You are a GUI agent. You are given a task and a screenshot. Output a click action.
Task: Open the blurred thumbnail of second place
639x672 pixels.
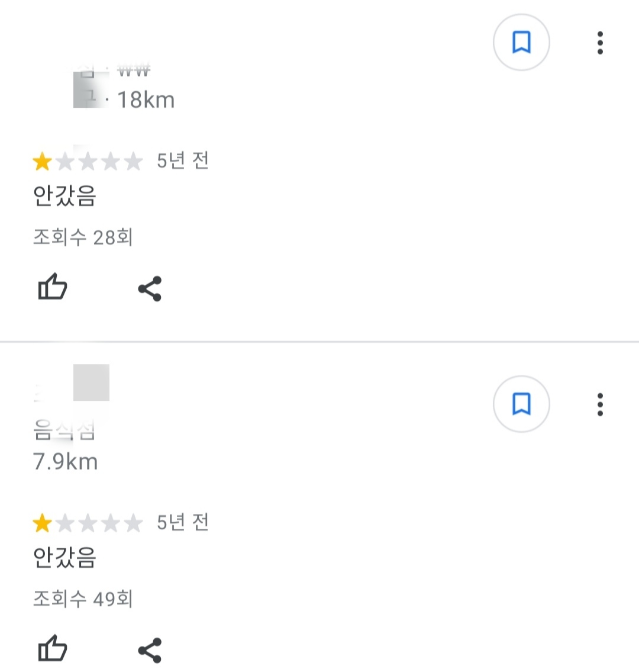pos(91,382)
